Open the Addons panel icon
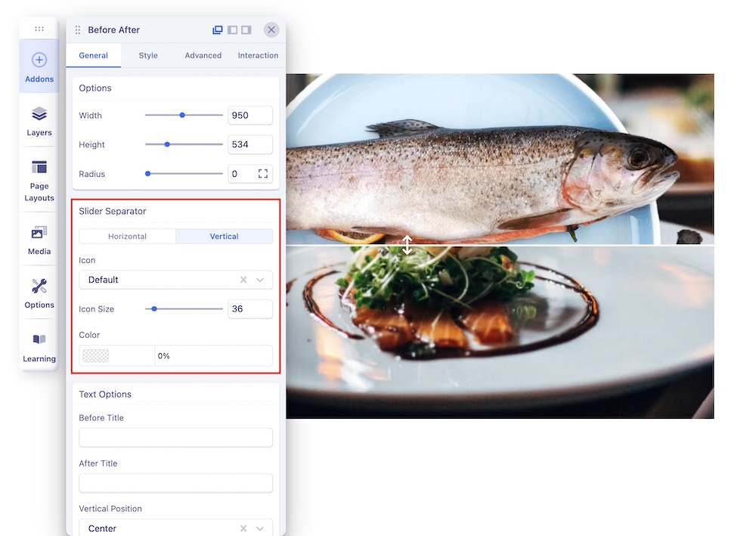Screen dimensions: 756x536 tap(39, 67)
